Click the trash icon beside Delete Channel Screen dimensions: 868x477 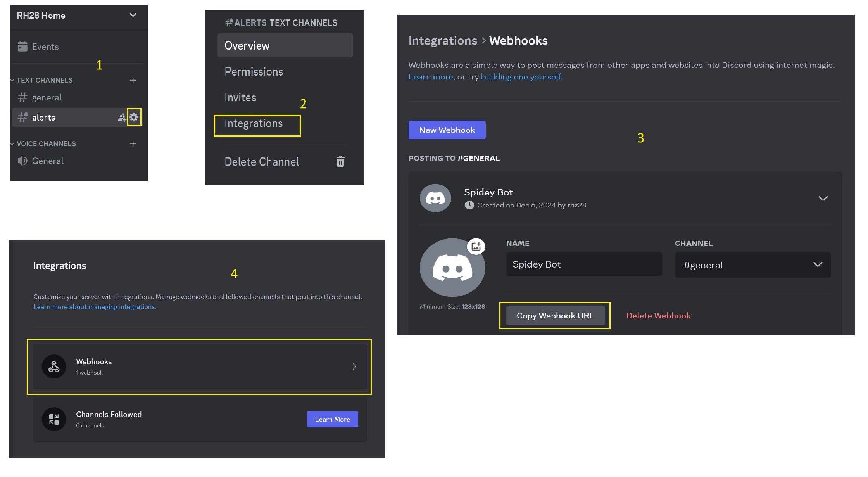[340, 162]
